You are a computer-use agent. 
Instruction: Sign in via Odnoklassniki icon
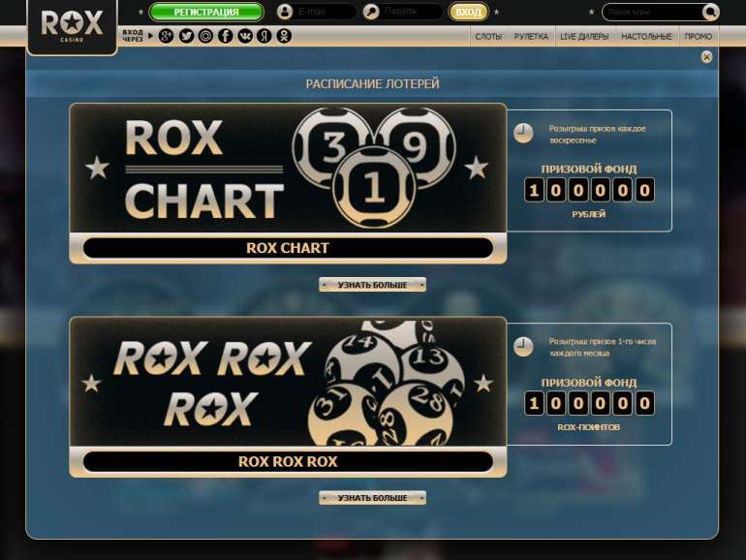(284, 36)
